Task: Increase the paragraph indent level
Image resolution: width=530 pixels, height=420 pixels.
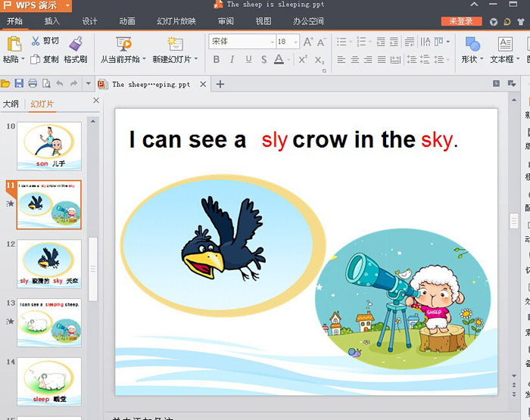Action: 394,42
